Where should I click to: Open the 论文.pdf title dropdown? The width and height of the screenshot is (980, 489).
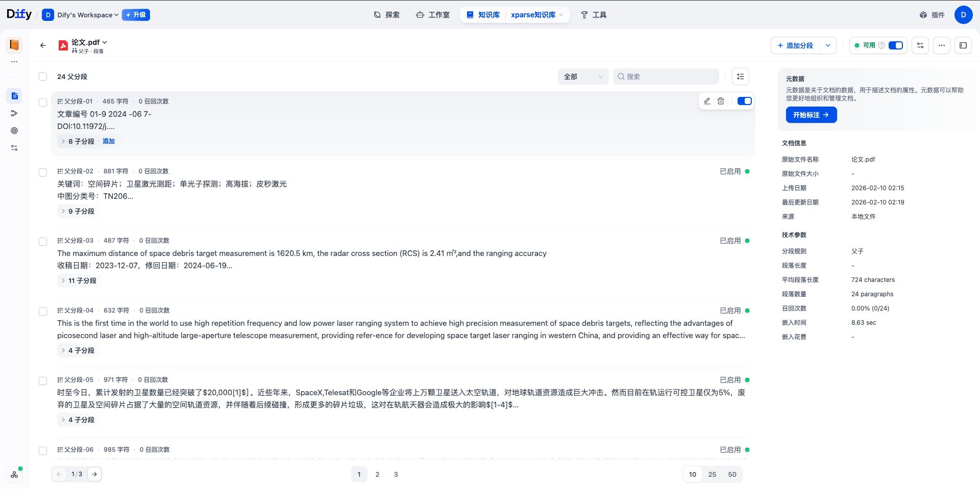[104, 42]
